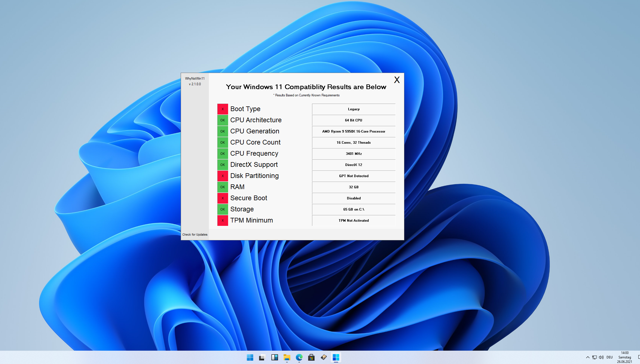The width and height of the screenshot is (640, 364).
Task: Close the WhyNotWin11 window with the X
Action: [x=397, y=80]
